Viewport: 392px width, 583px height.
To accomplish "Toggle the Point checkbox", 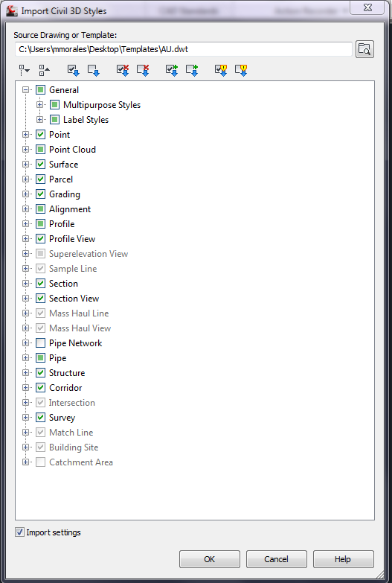I will 40,134.
